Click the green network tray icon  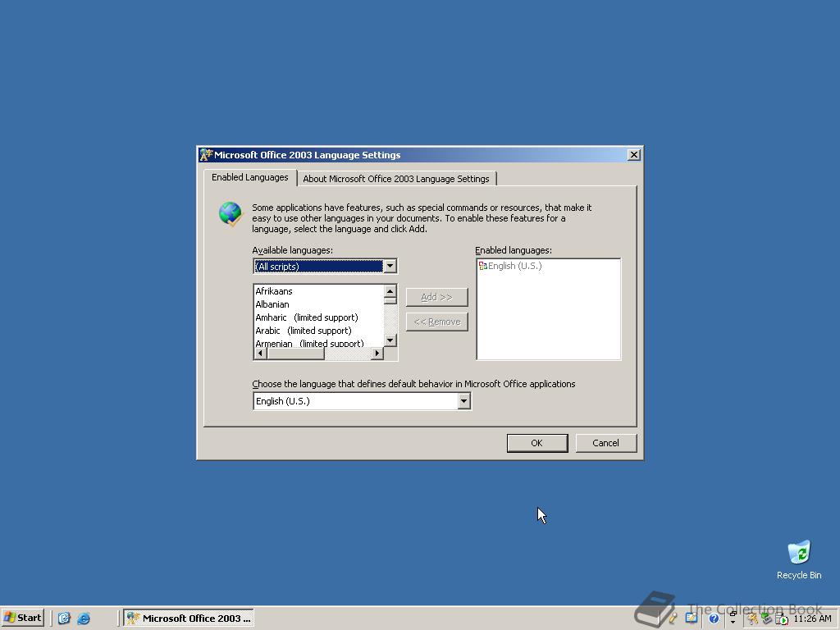point(767,619)
